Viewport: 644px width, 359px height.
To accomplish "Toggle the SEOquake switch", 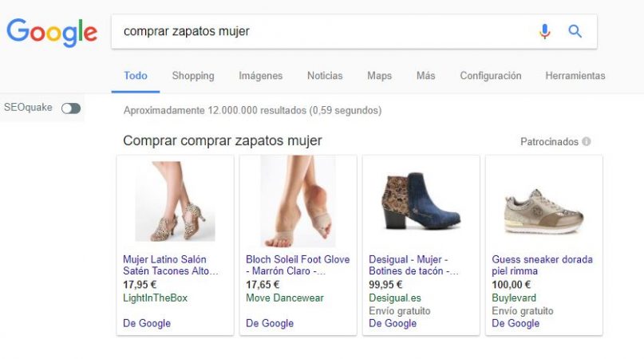I will tap(71, 108).
